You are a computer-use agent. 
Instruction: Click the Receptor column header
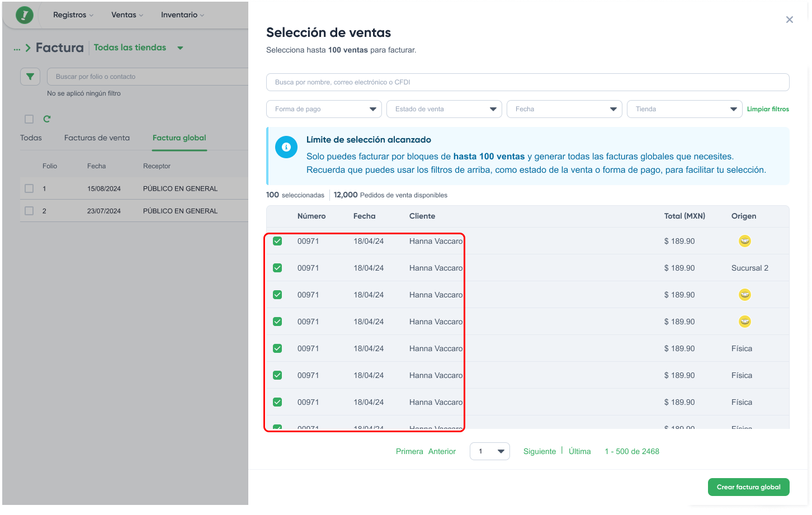[x=157, y=166]
